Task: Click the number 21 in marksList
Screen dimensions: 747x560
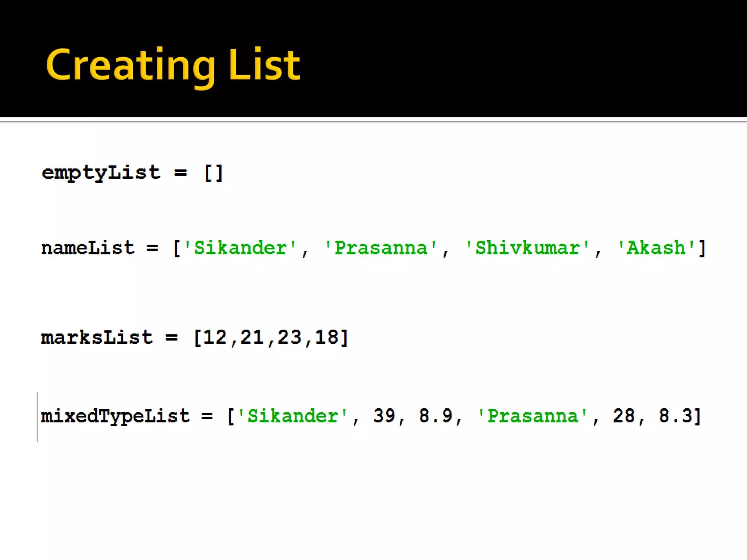Action: pyautogui.click(x=252, y=337)
